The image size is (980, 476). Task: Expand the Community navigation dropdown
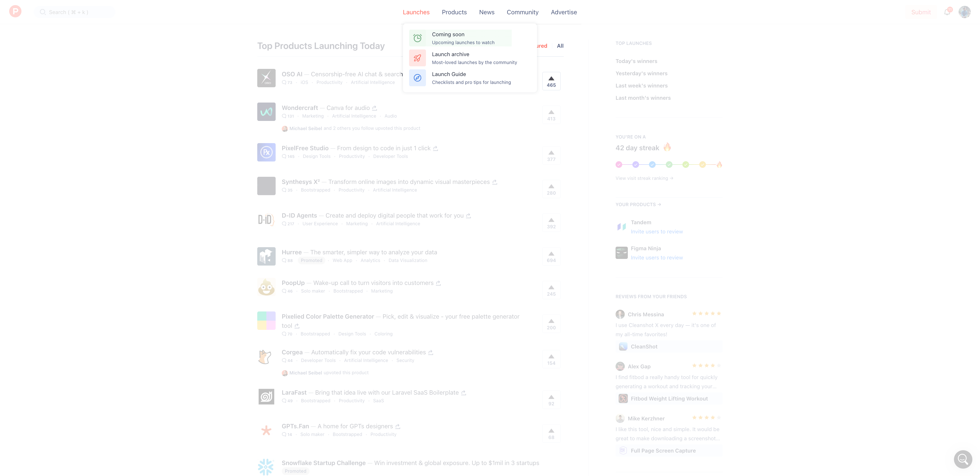click(x=522, y=12)
